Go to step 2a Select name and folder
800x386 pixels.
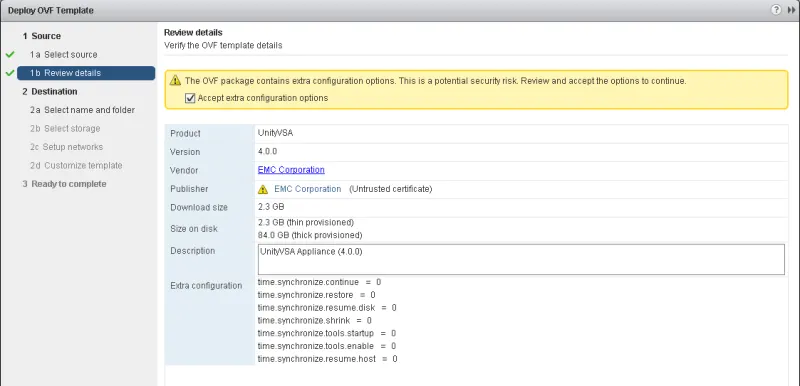[x=82, y=110]
